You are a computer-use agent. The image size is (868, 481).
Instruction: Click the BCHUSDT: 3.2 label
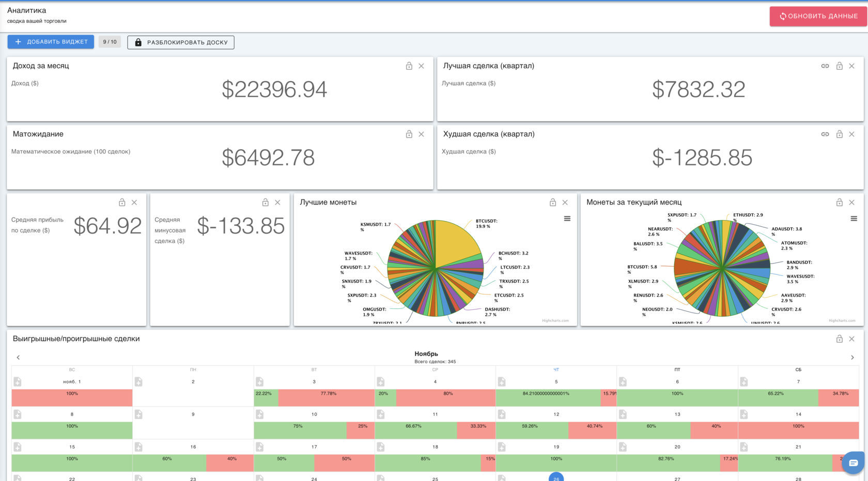tap(514, 256)
